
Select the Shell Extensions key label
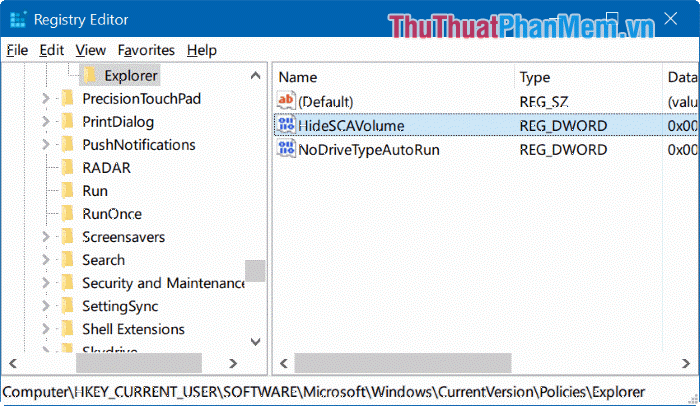pos(133,329)
